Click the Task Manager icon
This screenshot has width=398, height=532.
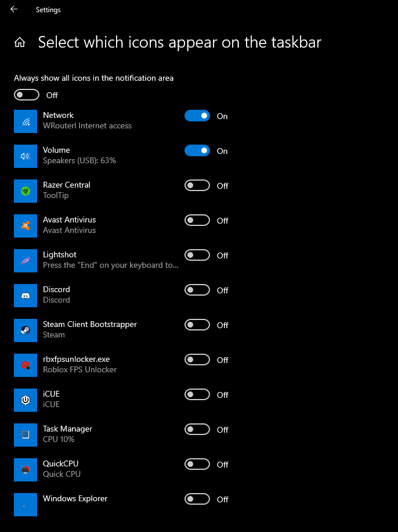click(x=26, y=435)
